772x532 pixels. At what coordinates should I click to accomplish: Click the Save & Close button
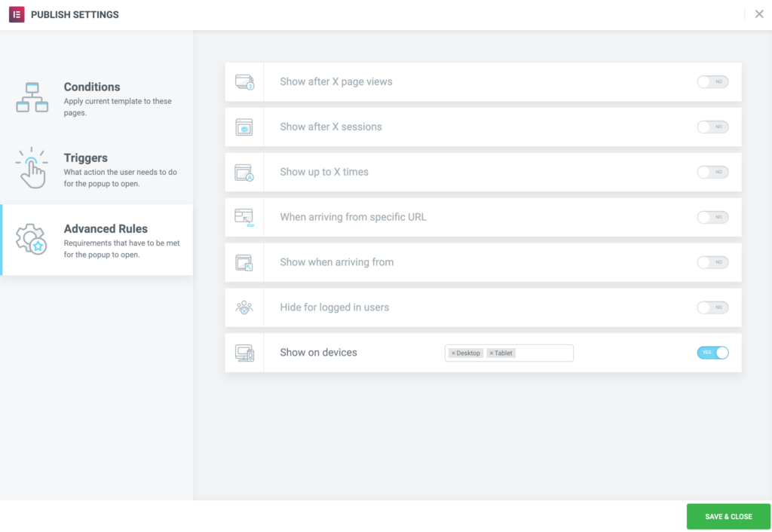[728, 516]
